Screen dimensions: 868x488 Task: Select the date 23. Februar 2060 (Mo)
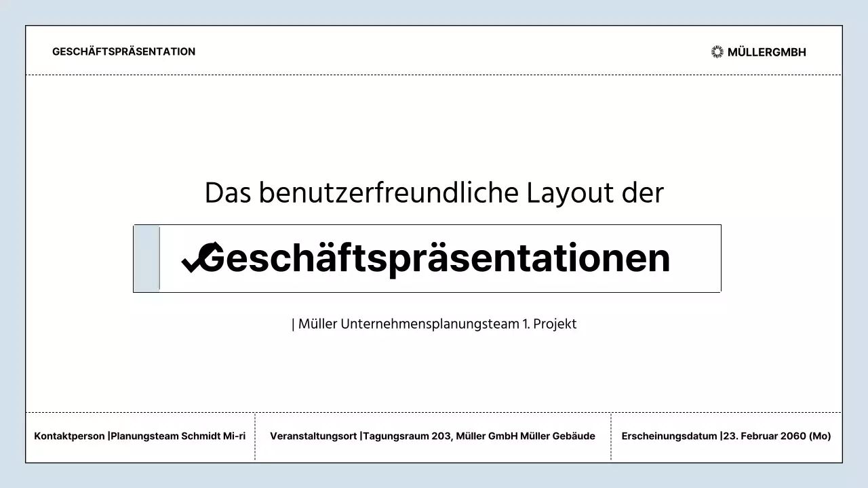click(x=777, y=436)
